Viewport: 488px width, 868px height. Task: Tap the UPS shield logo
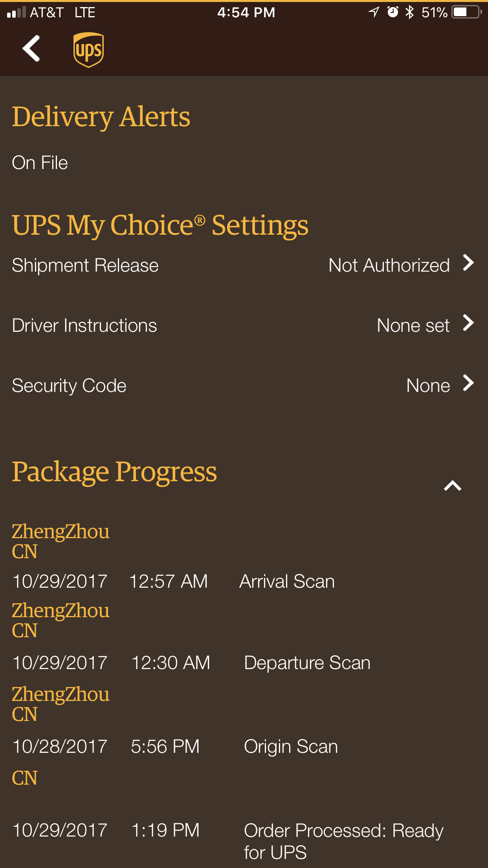(88, 50)
